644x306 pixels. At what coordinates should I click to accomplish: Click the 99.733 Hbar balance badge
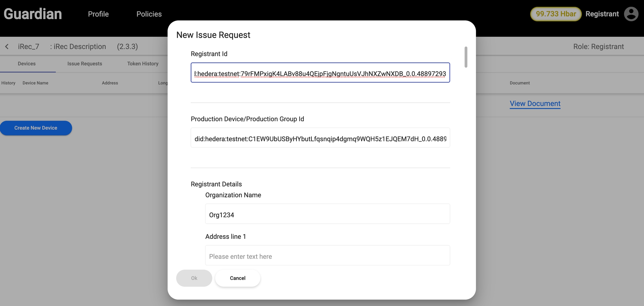[x=555, y=14]
